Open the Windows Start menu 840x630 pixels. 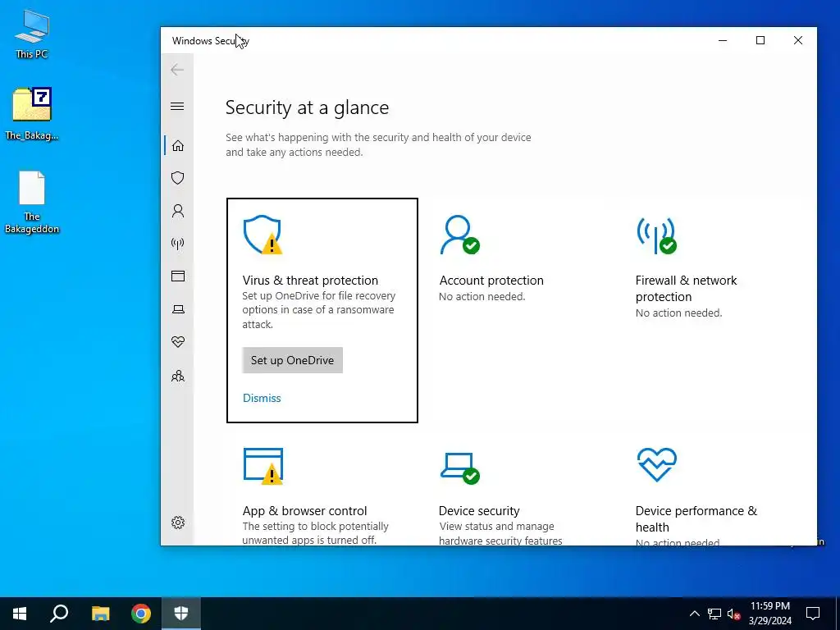coord(20,614)
